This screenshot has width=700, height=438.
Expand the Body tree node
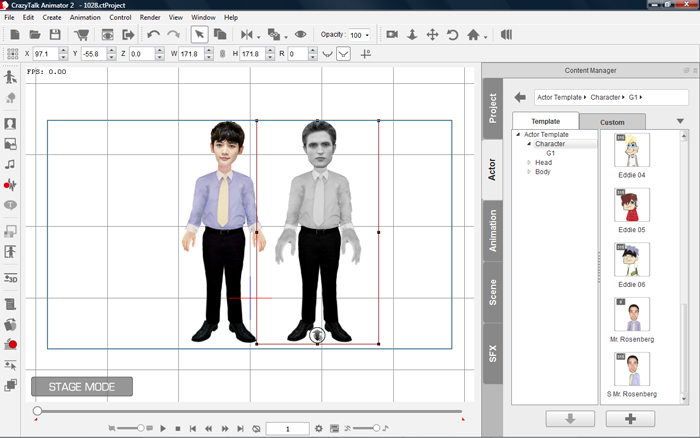point(529,172)
